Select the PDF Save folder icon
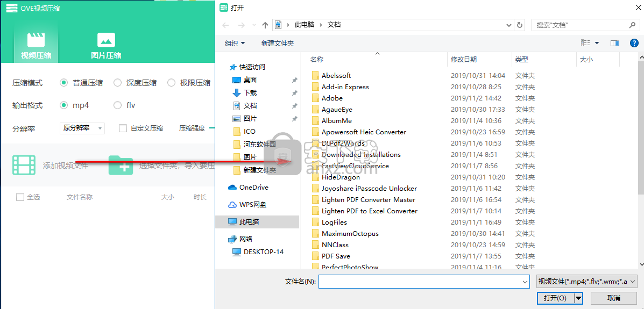 coord(315,256)
